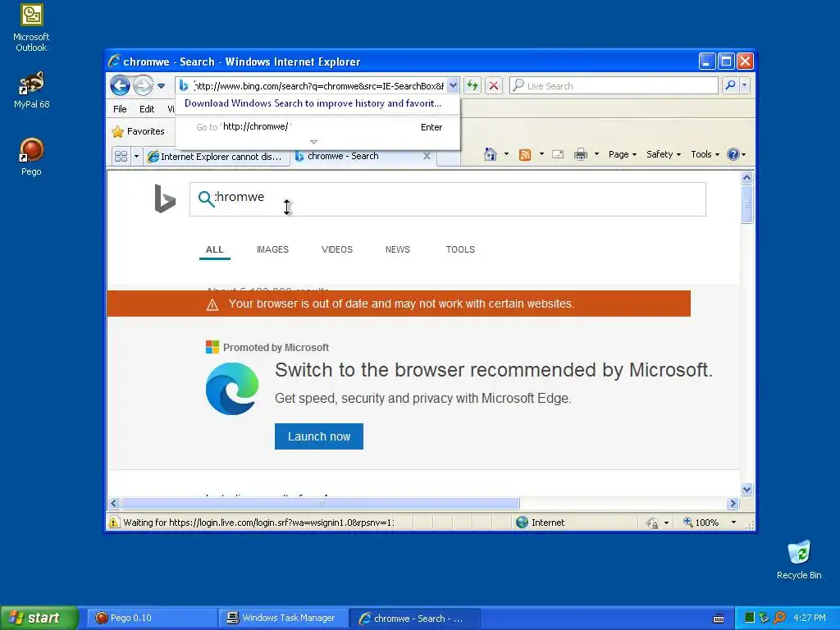The width and height of the screenshot is (840, 630).
Task: Open the Print dropdown arrow
Action: click(597, 154)
